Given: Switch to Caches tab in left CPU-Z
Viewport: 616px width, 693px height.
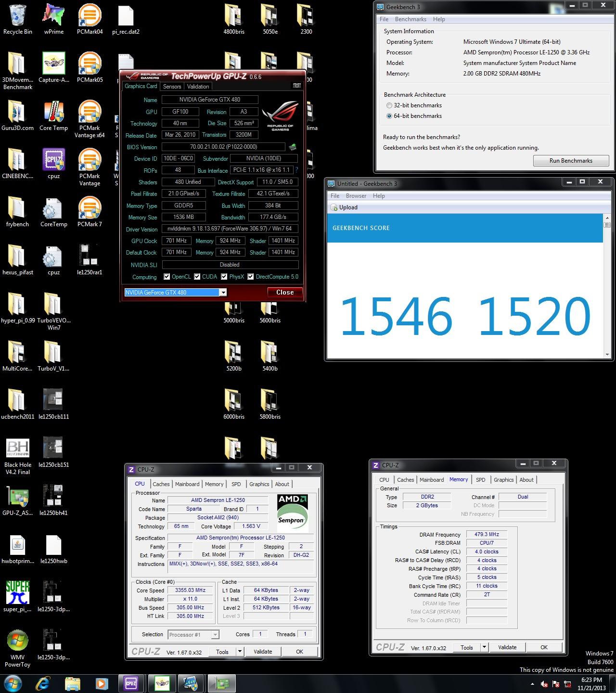Looking at the screenshot, I should tap(161, 484).
